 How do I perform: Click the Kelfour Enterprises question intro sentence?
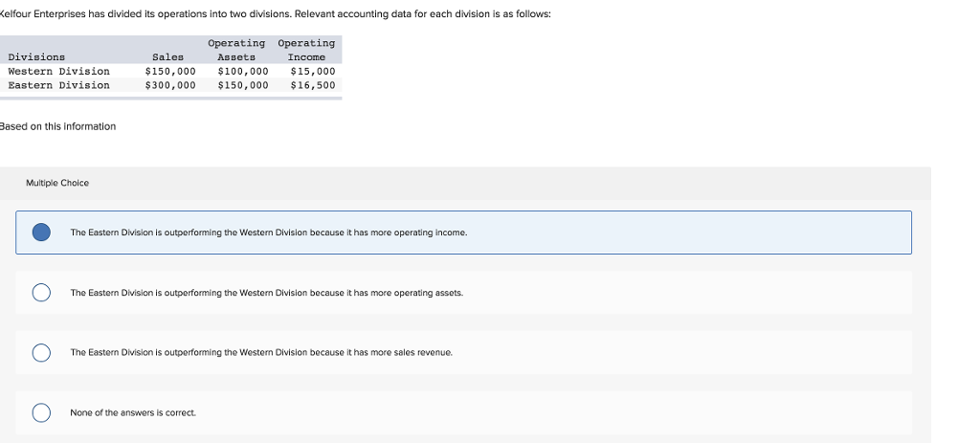pos(276,14)
